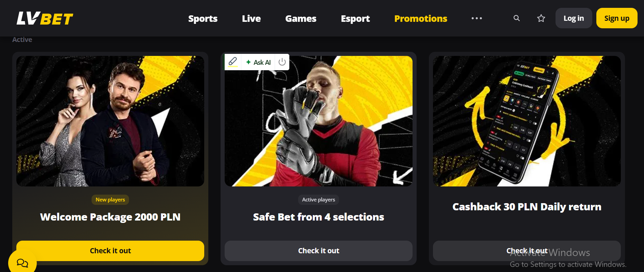The image size is (644, 272).
Task: Click the highlighter pen overlay icon
Action: 233,62
